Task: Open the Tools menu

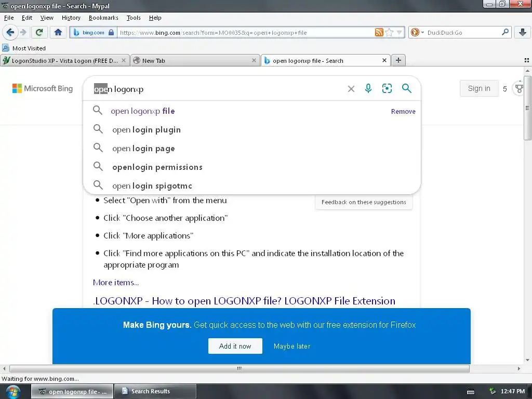Action: tap(134, 18)
